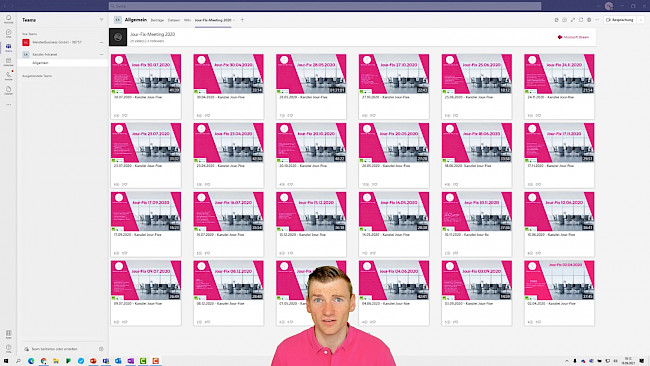The height and width of the screenshot is (366, 650).
Task: Open the Allgemein channel in the sidebar
Action: [x=62, y=63]
